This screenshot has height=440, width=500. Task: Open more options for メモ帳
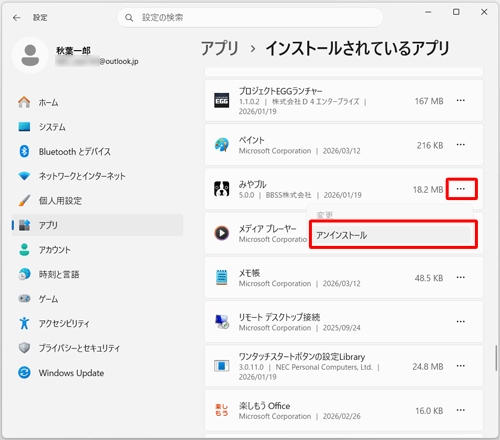pyautogui.click(x=461, y=277)
